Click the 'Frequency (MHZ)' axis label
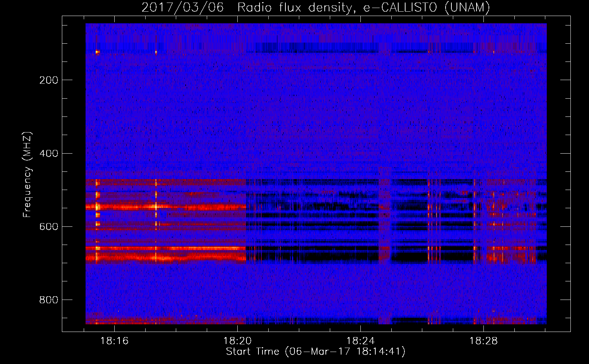 (x=27, y=175)
